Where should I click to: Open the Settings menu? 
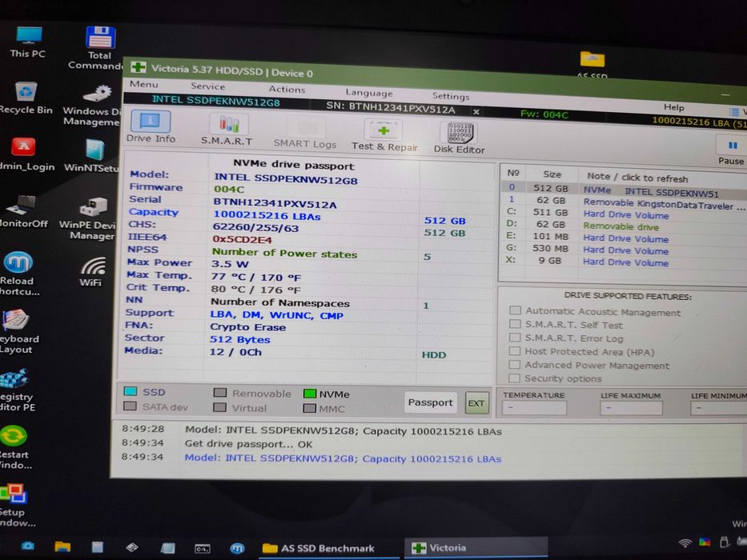click(451, 96)
